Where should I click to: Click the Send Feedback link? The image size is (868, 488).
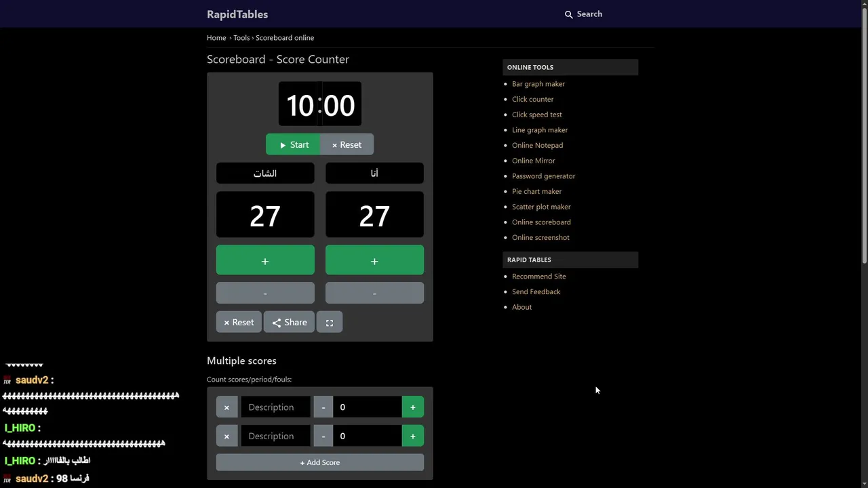pos(536,291)
